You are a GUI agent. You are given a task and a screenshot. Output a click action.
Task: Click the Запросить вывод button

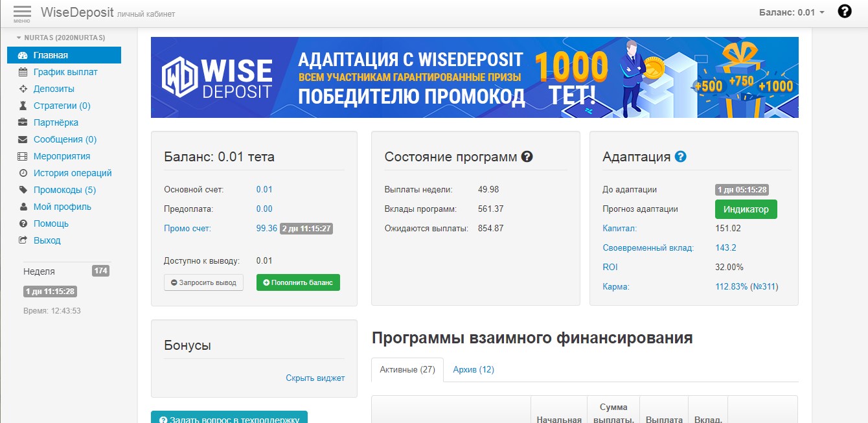coord(203,282)
